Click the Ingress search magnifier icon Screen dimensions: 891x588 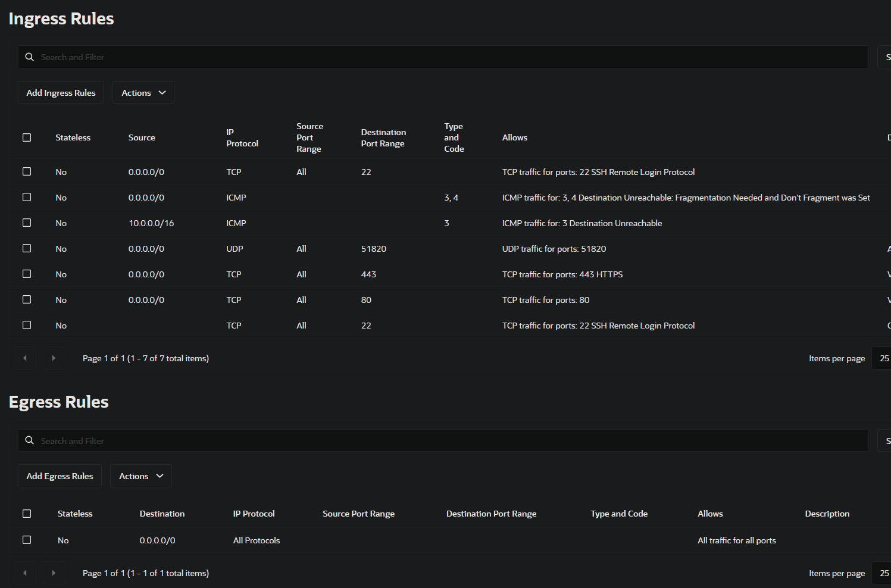29,57
